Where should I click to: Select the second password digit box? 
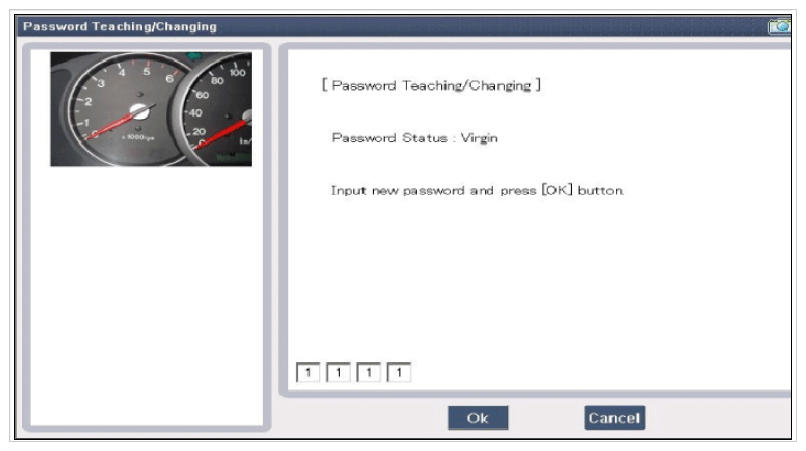[338, 372]
